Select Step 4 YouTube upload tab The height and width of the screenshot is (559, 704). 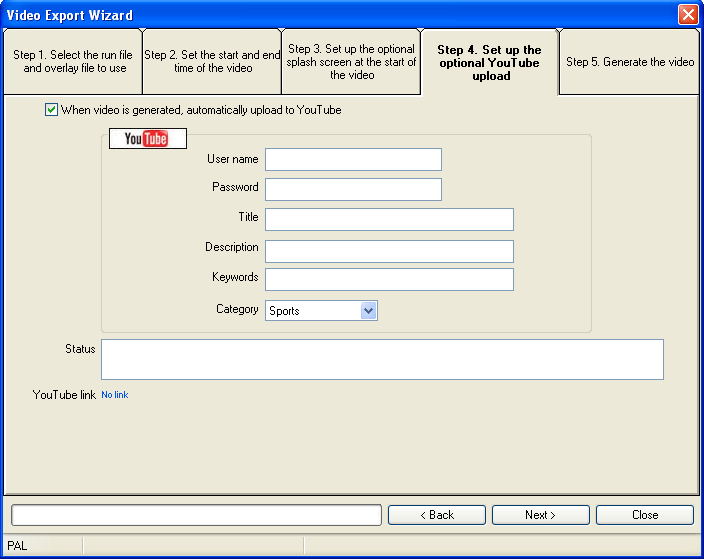(x=489, y=62)
